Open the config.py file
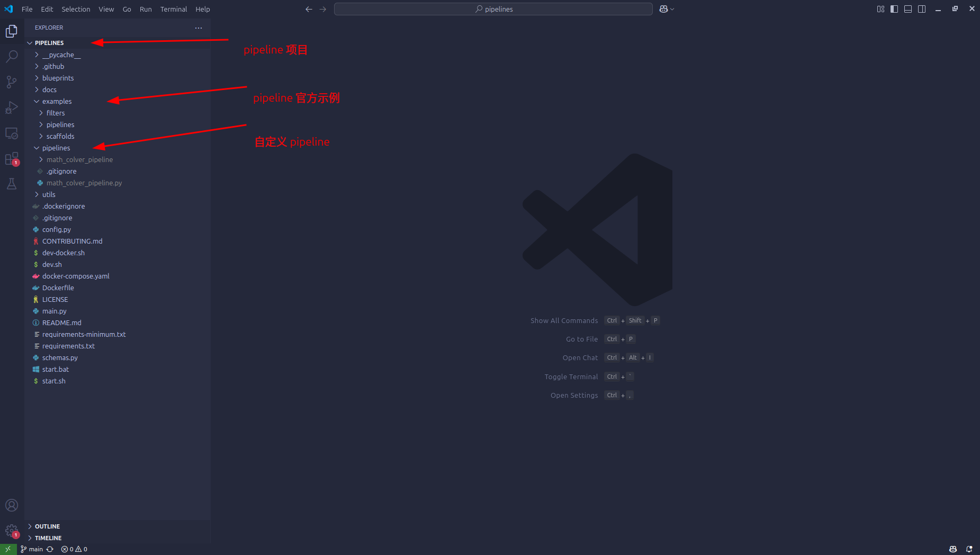The width and height of the screenshot is (980, 555). tap(118, 229)
